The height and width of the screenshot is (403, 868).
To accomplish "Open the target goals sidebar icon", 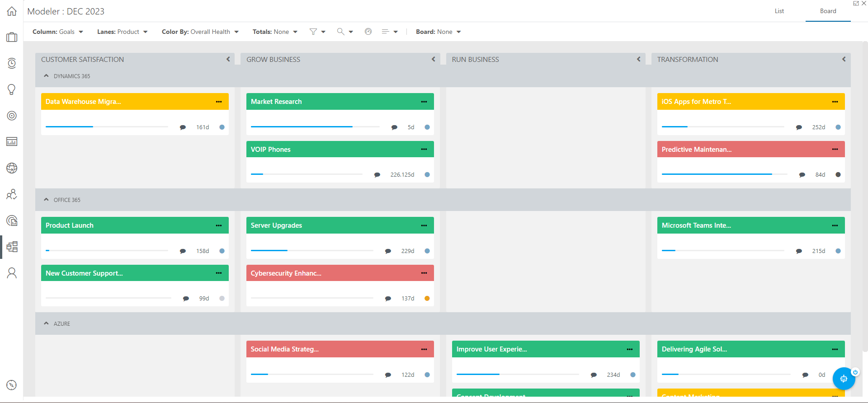I will pos(12,116).
